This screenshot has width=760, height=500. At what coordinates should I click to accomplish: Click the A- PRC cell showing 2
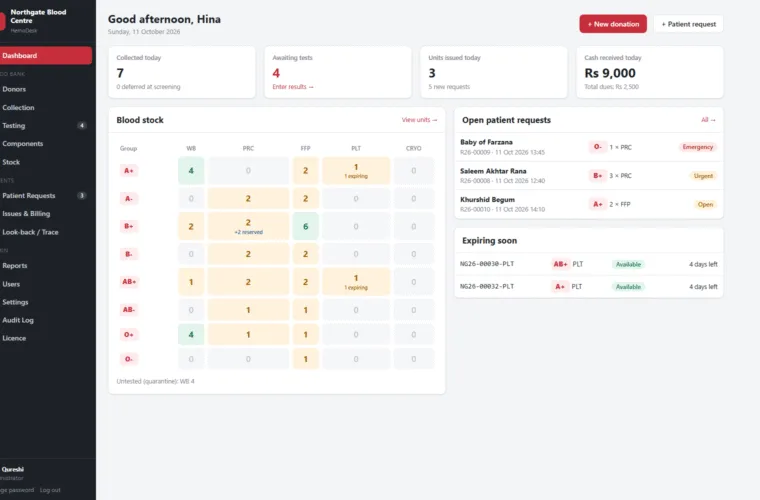(248, 199)
